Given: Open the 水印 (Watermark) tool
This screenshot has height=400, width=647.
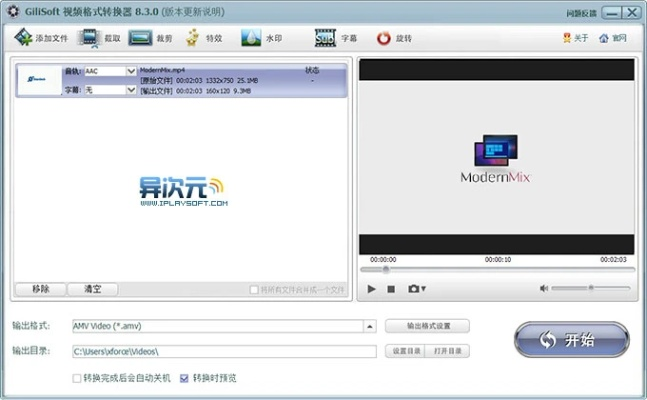Looking at the screenshot, I should coord(250,38).
